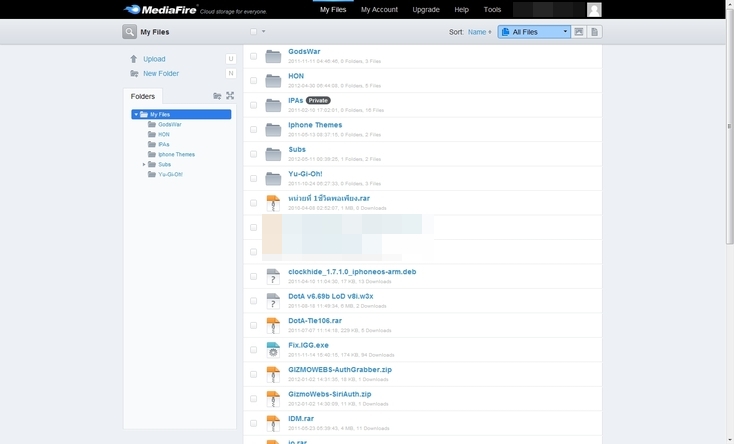Check the clockhide deb file checkbox
Image resolution: width=734 pixels, height=444 pixels.
(253, 276)
